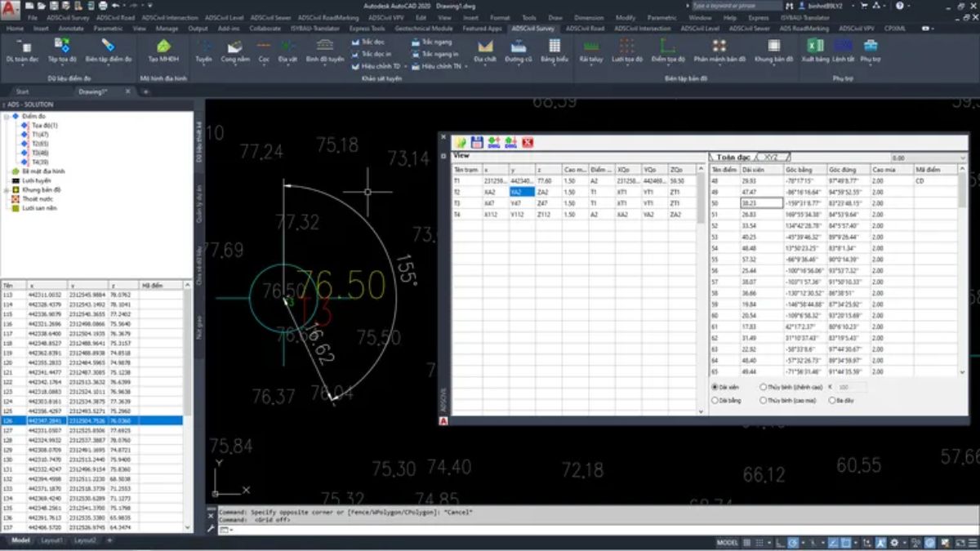This screenshot has width=980, height=551.
Task: Click the YA2 cell in the T2 row
Action: tap(521, 192)
